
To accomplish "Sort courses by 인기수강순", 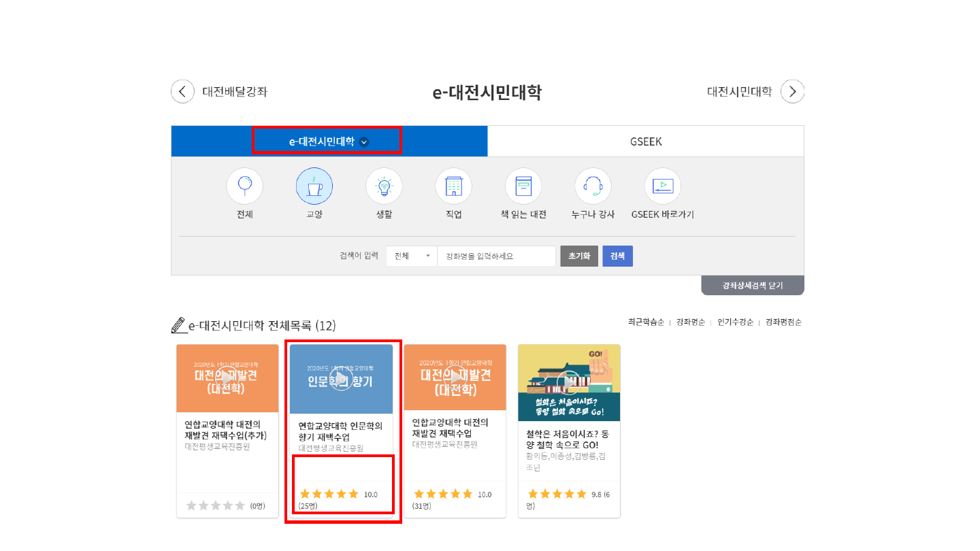I will tap(735, 322).
